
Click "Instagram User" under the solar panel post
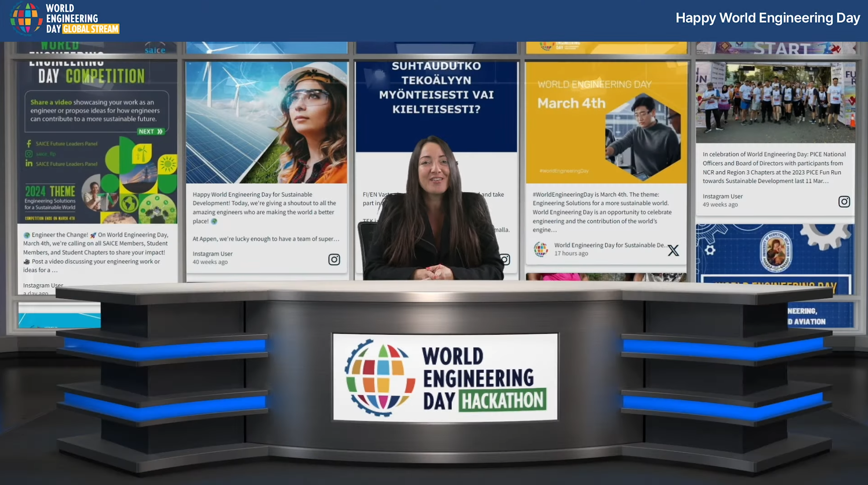click(x=212, y=254)
